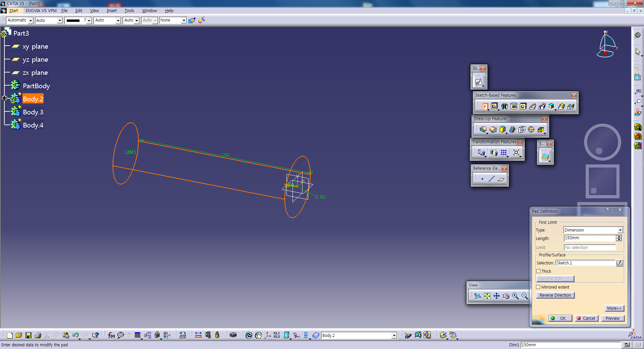The height and width of the screenshot is (349, 644).
Task: Select the Scaling tool icon
Action: 516,153
